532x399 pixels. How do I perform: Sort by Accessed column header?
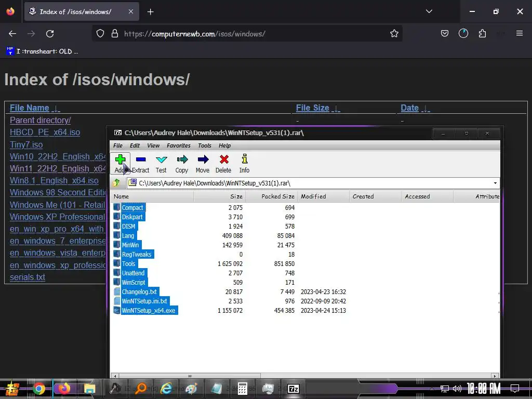coord(427,196)
